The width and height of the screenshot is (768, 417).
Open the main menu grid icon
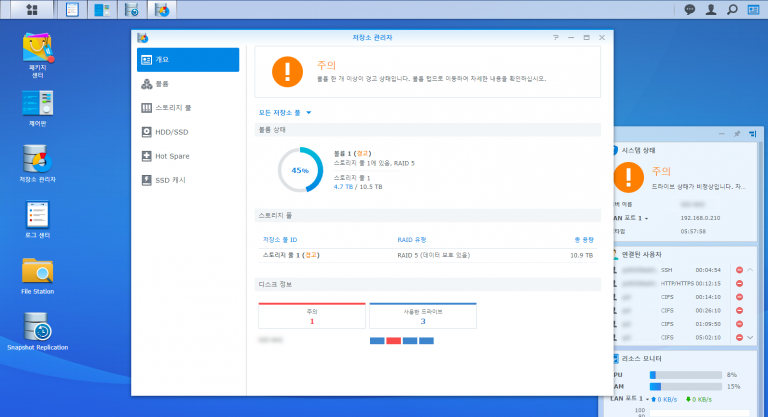point(32,9)
